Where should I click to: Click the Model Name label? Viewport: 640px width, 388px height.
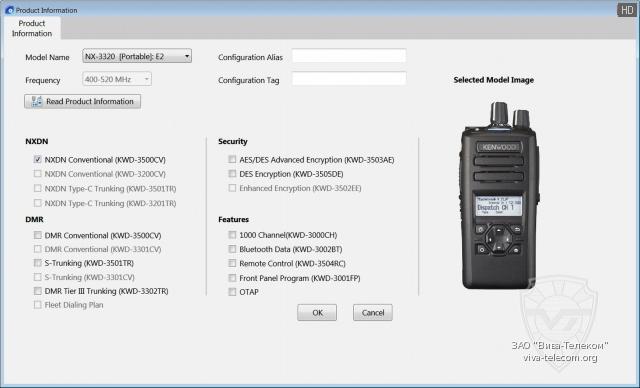(x=47, y=57)
